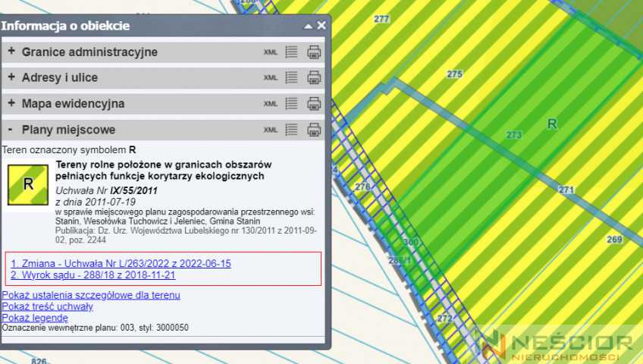This screenshot has width=643, height=364.
Task: Print Mapa ewidencyjna section
Action: pos(314,104)
